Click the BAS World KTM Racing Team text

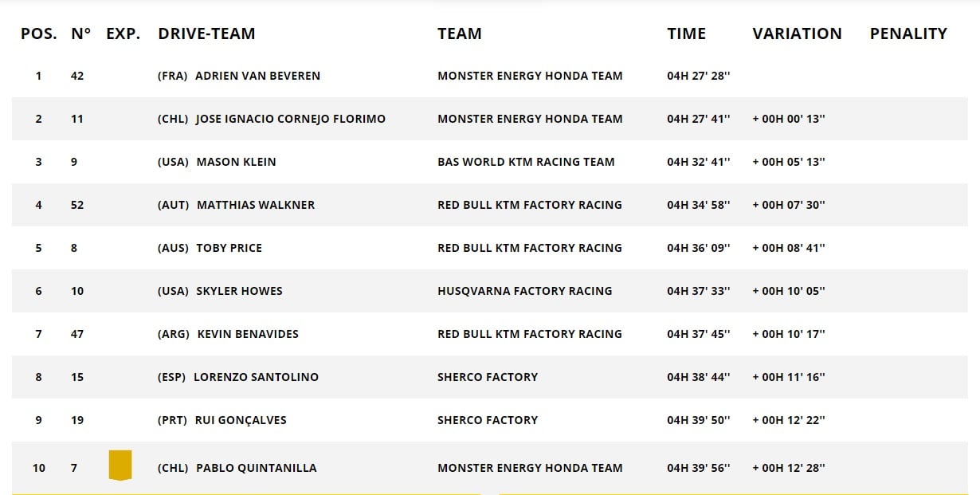click(x=526, y=162)
